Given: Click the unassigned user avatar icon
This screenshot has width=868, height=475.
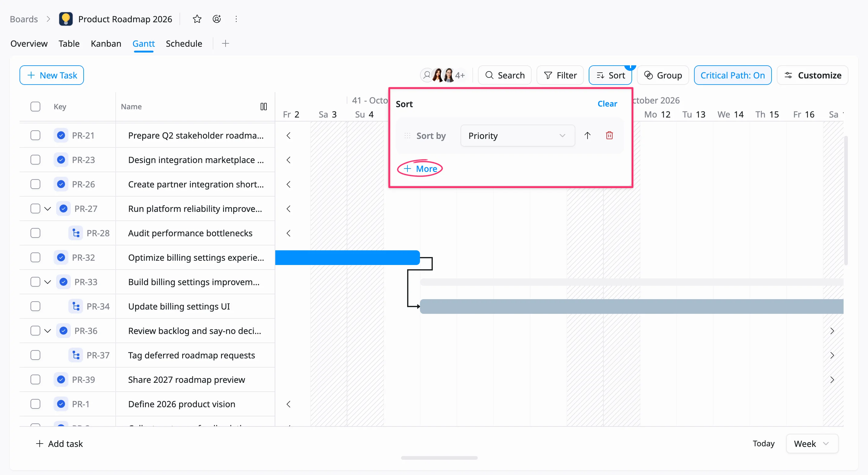Looking at the screenshot, I should tap(427, 75).
